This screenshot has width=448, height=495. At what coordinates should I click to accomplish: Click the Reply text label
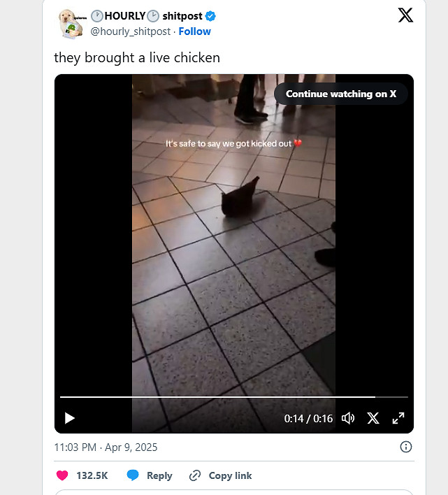tap(159, 475)
